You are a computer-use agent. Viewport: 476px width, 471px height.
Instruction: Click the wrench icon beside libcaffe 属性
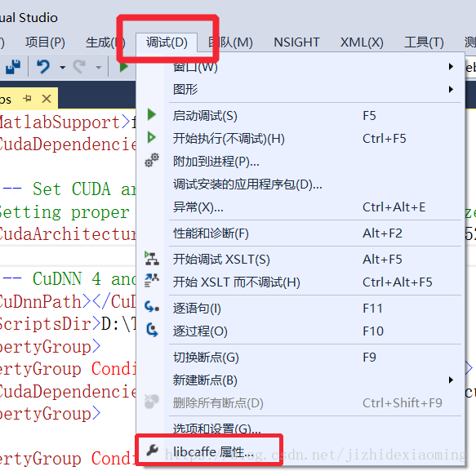(152, 450)
